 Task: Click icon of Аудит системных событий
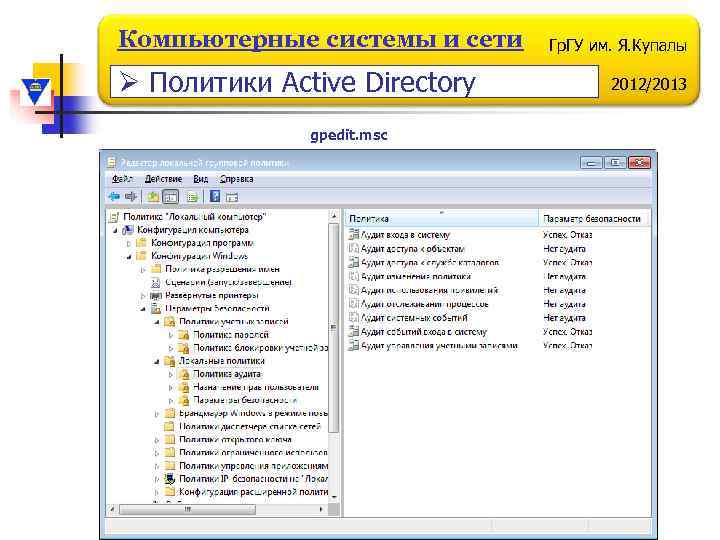point(353,318)
